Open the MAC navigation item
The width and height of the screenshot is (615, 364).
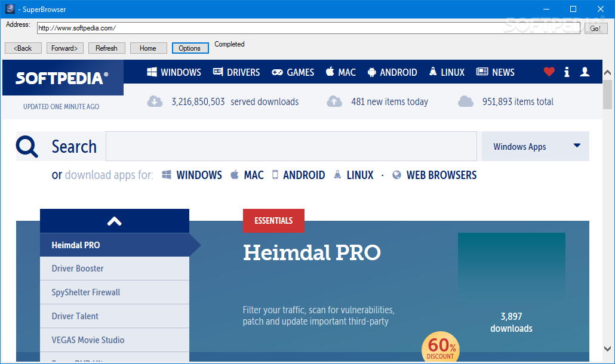click(341, 72)
